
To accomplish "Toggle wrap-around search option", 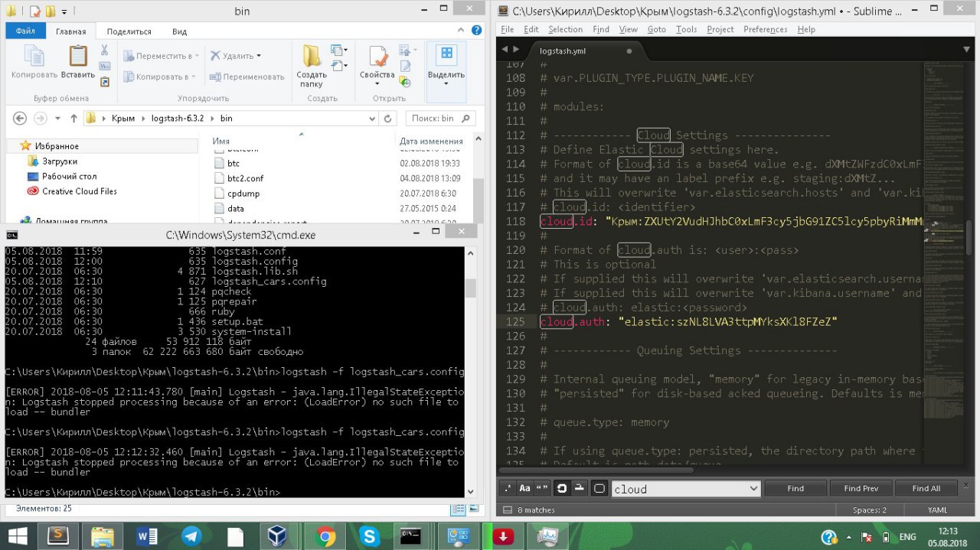I will pyautogui.click(x=561, y=488).
